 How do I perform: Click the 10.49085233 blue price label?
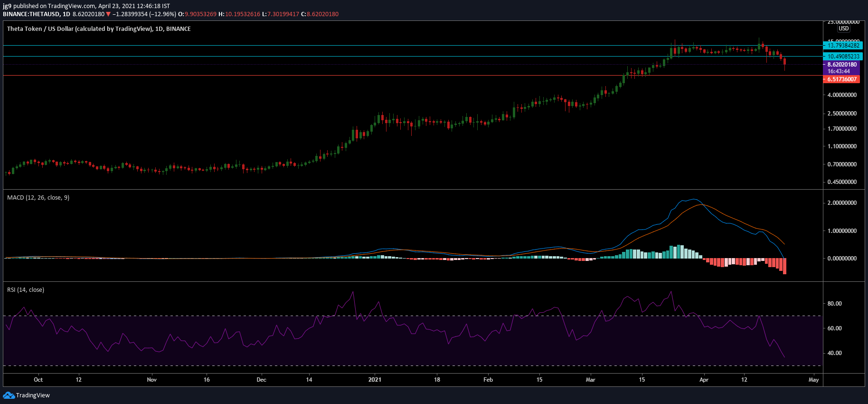842,56
